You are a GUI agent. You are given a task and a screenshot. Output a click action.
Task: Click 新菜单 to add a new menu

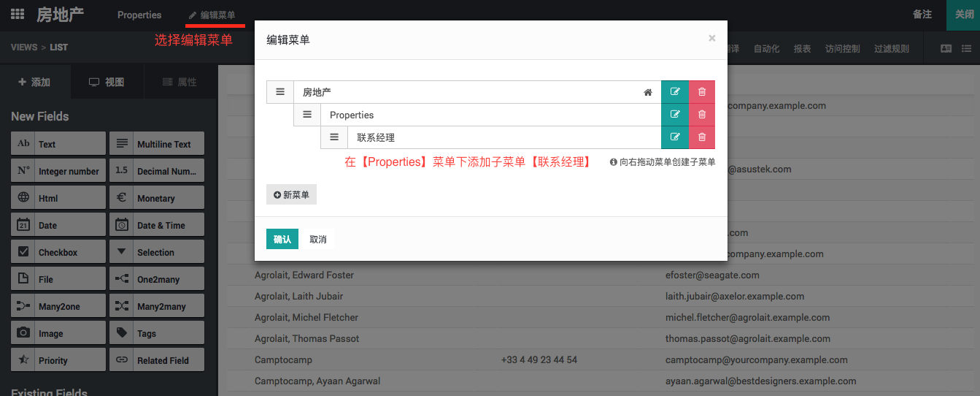[291, 195]
